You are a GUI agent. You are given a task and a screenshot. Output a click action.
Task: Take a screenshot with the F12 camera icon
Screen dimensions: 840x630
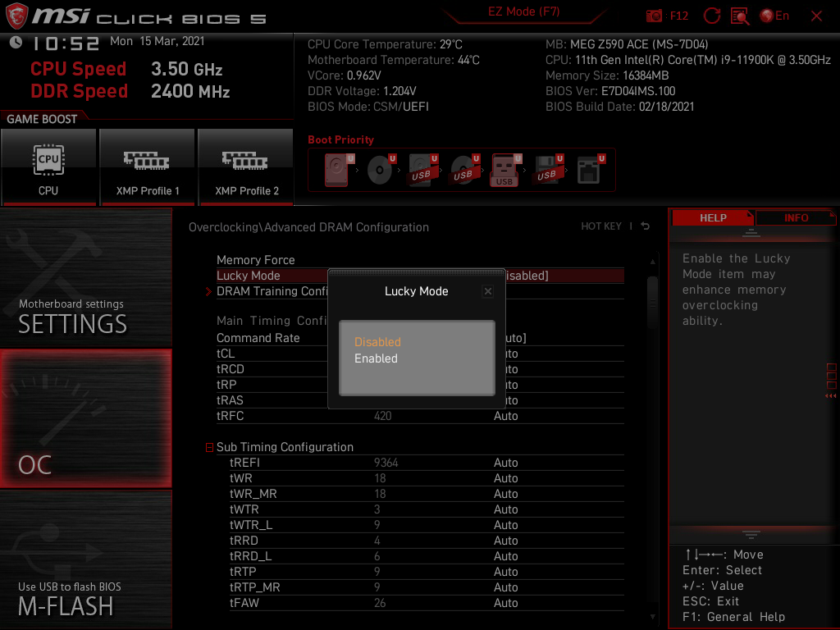[654, 16]
